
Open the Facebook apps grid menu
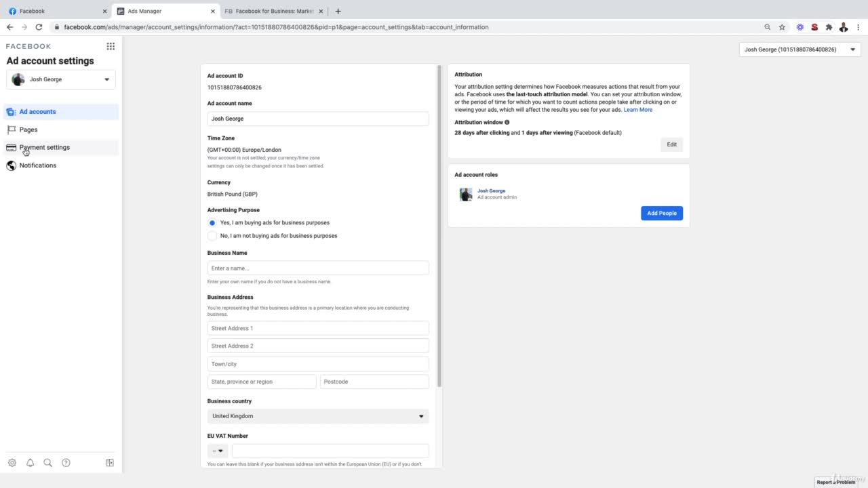[x=111, y=46]
